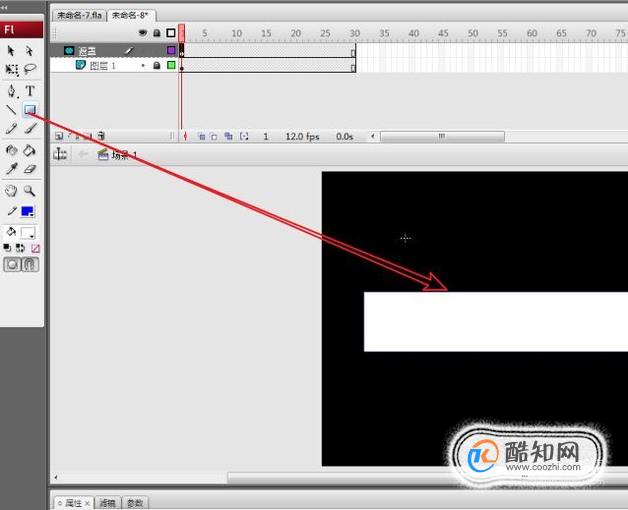
Task: Select the Ink Bottle tool
Action: [x=12, y=150]
